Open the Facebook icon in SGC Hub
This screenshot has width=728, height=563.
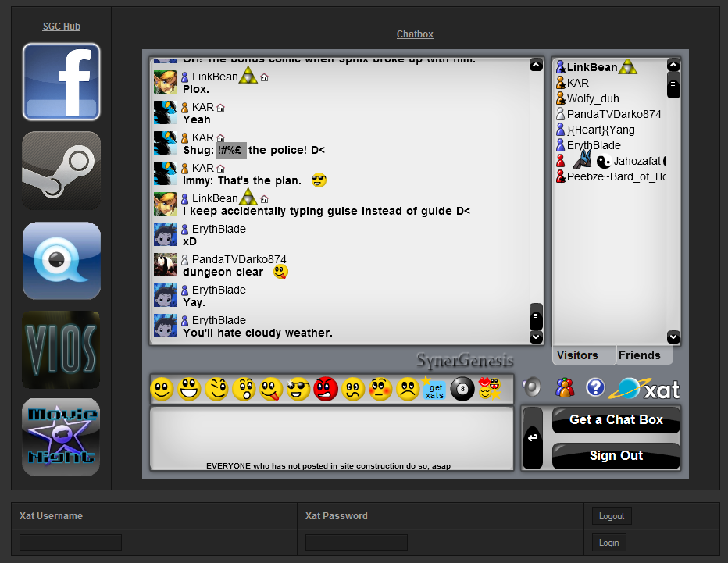61,82
